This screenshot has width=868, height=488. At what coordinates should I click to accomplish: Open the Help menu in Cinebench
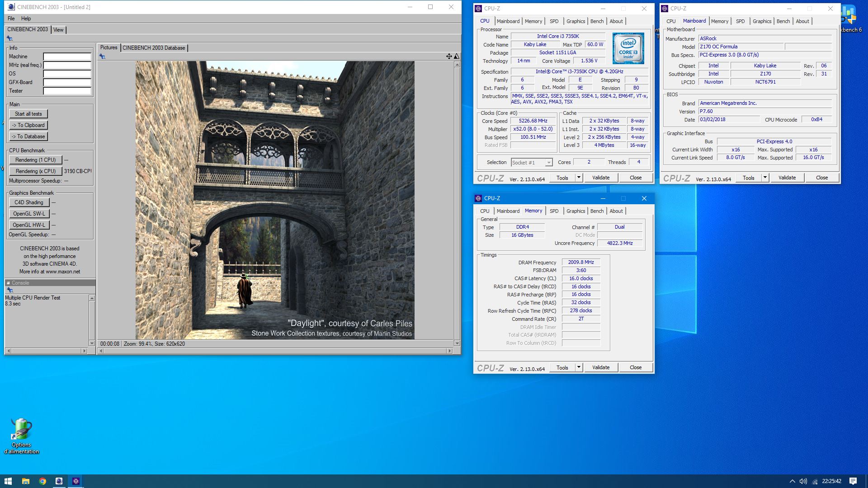pos(26,19)
